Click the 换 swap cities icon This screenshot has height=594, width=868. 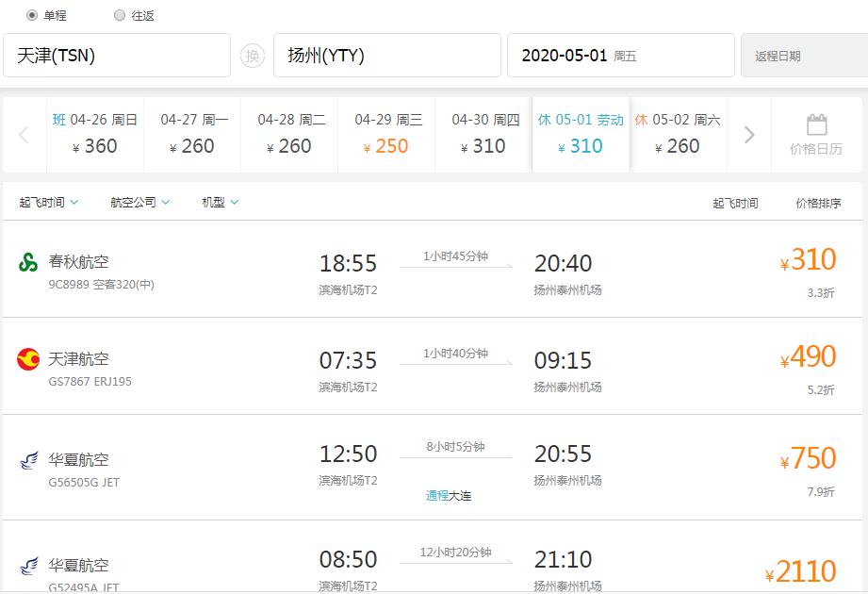[x=251, y=56]
